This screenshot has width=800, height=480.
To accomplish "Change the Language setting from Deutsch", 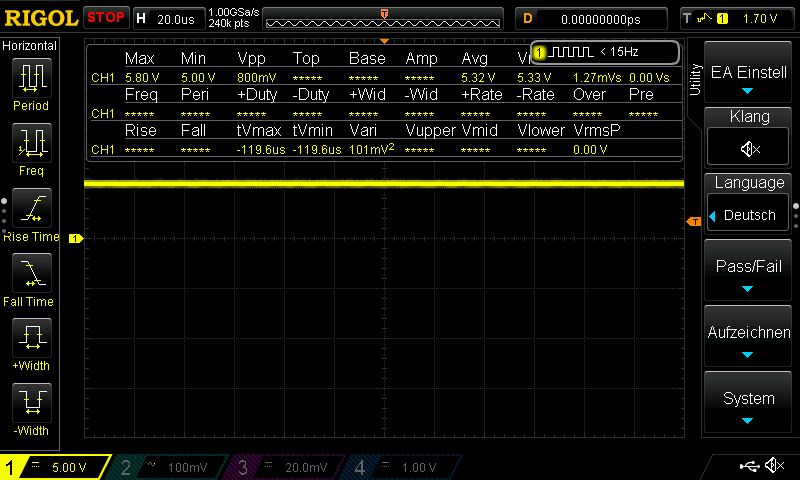I will pos(749,214).
